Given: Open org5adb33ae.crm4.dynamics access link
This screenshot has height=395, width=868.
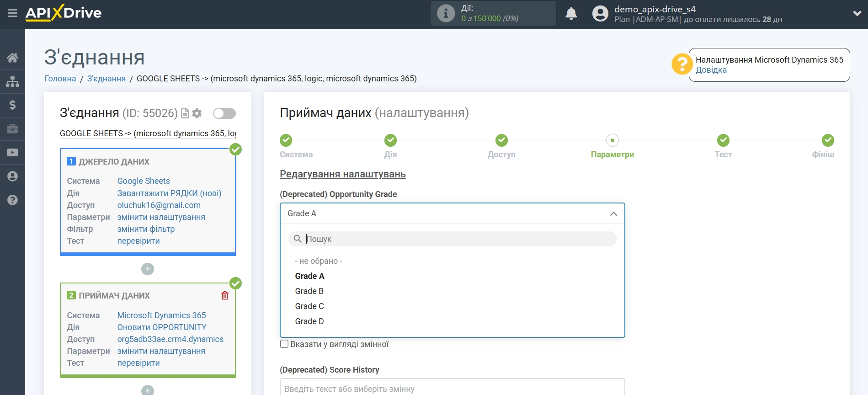Looking at the screenshot, I should (170, 339).
